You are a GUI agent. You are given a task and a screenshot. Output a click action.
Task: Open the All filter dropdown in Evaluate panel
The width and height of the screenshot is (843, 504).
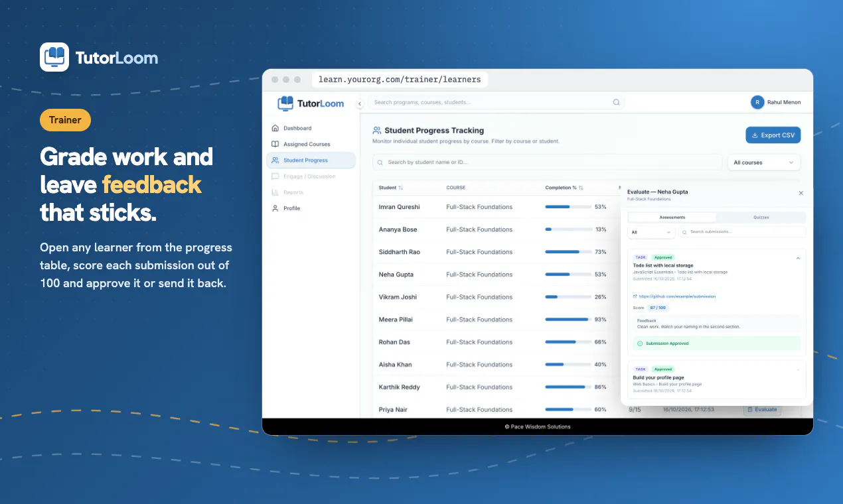[x=651, y=232]
